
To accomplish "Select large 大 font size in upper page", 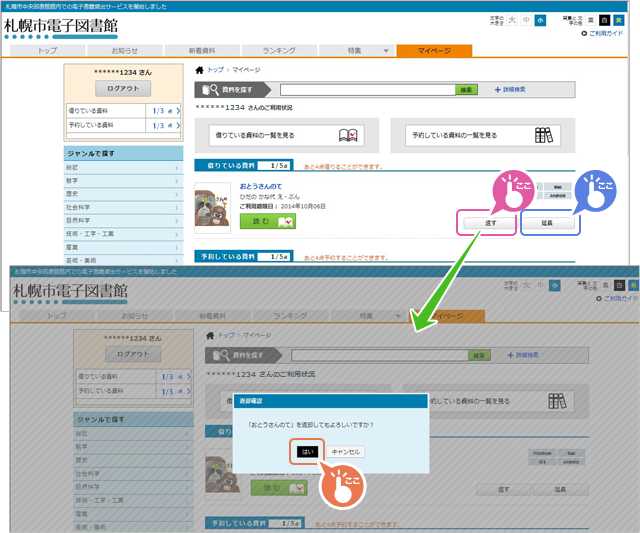I will click(512, 20).
